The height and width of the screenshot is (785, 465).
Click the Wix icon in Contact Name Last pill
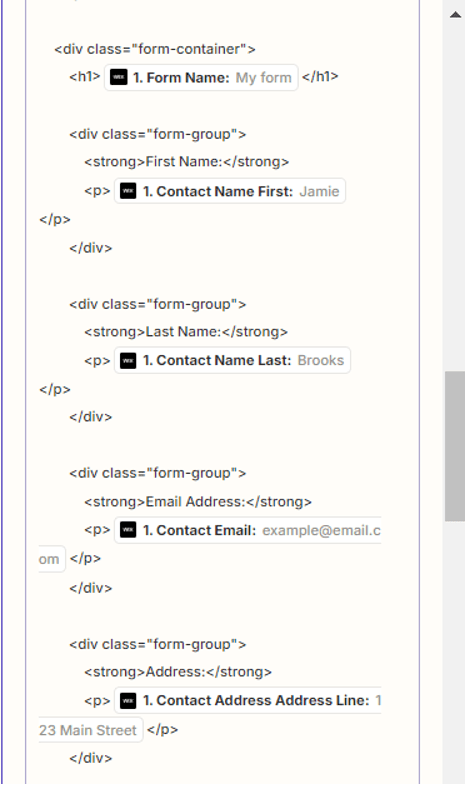(128, 360)
